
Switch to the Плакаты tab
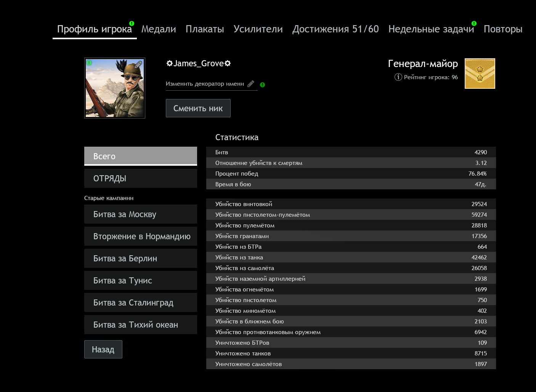(205, 29)
